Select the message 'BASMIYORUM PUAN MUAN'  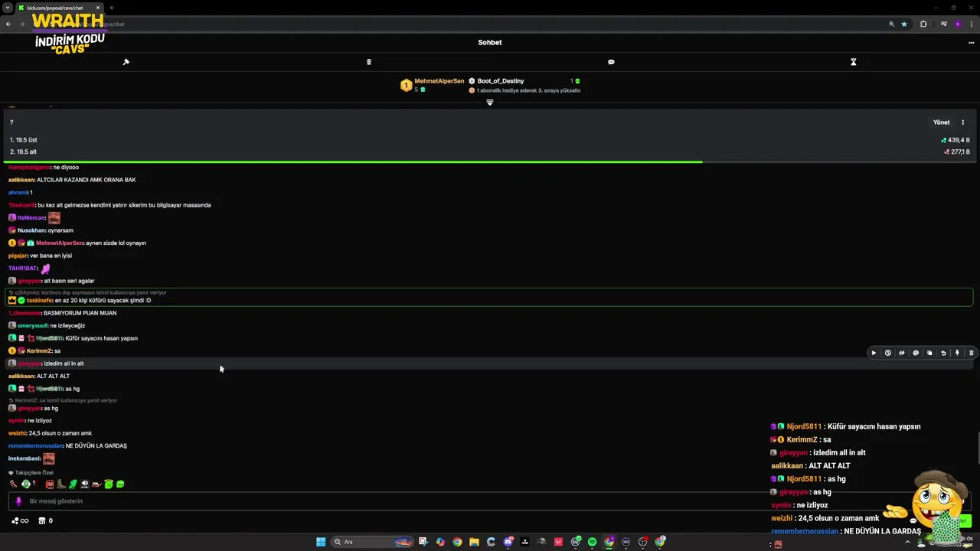(x=80, y=313)
